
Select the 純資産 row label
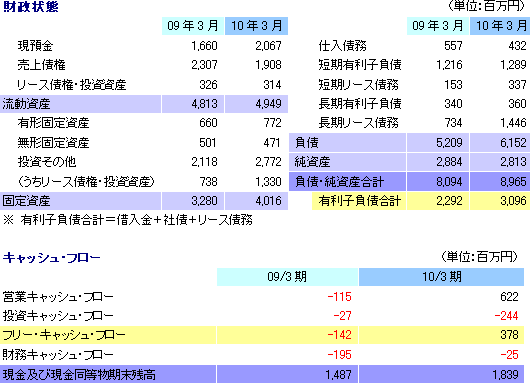pyautogui.click(x=312, y=162)
